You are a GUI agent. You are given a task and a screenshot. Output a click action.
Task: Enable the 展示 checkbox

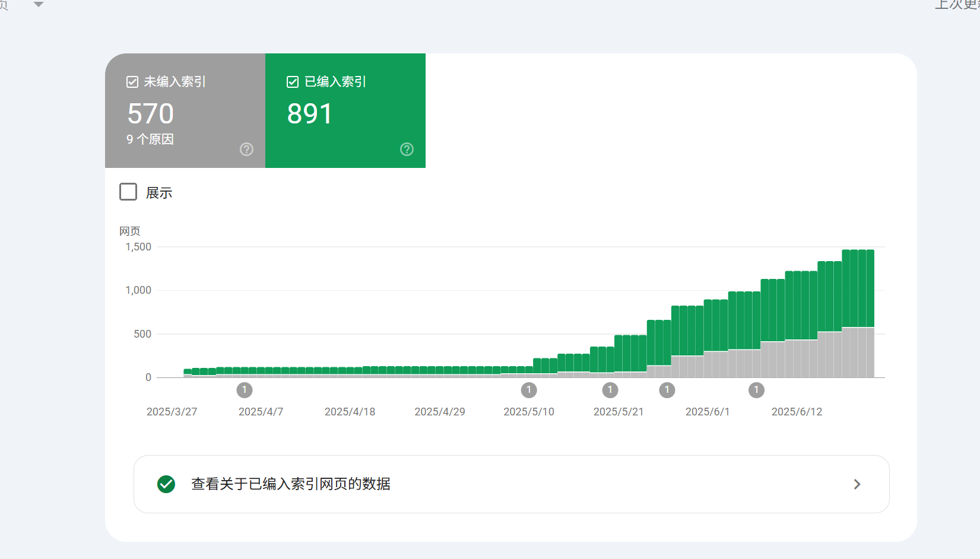point(128,191)
